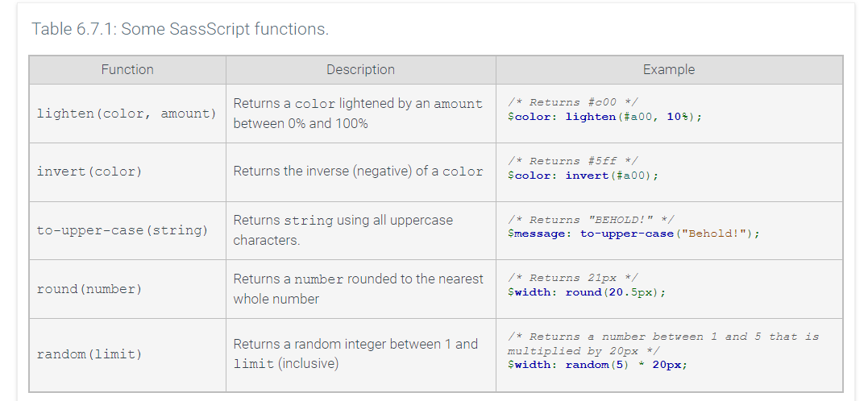868x401 pixels.
Task: Click the 'Returns the inverse (negative)' description
Action: point(358,172)
